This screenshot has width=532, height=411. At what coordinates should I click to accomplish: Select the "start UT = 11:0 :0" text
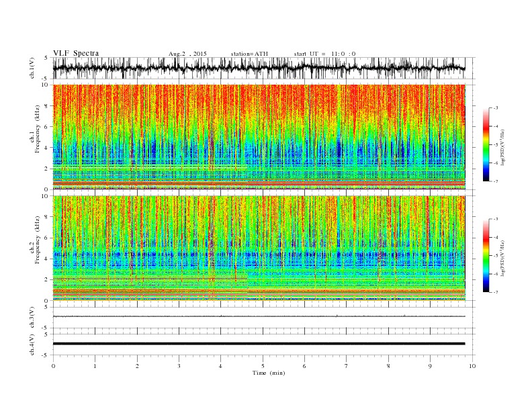coord(324,54)
